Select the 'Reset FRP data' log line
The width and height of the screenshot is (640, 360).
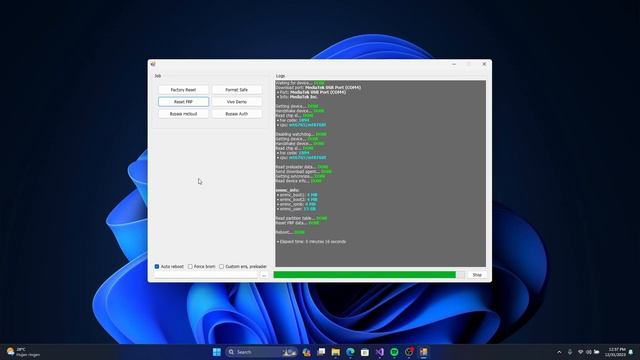[x=297, y=223]
